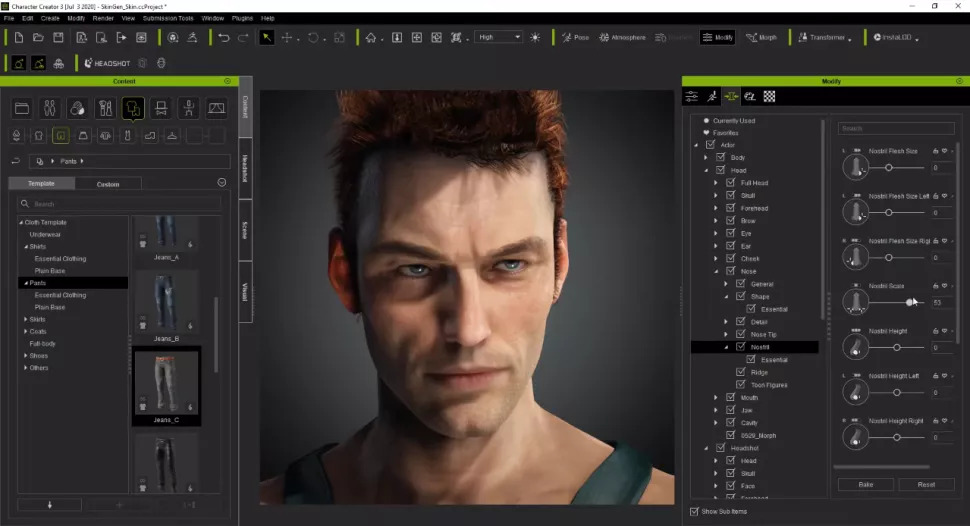The width and height of the screenshot is (970, 526).
Task: Open the High render quality dropdown
Action: coord(499,38)
